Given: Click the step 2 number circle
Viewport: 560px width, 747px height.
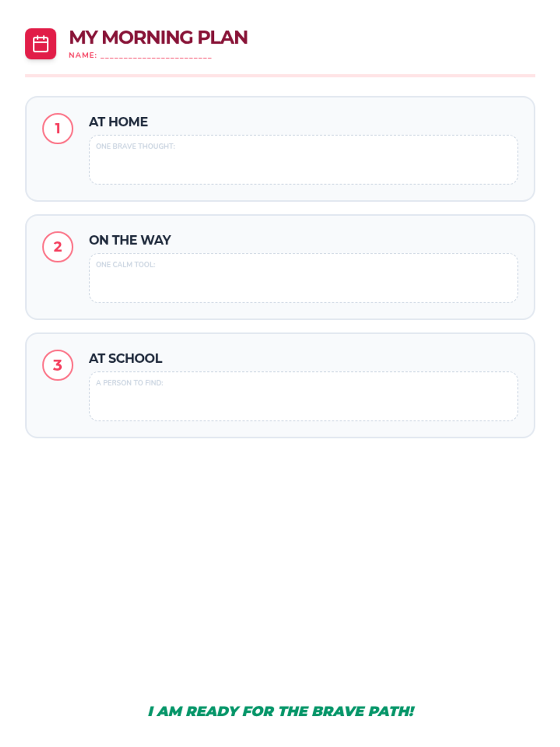Looking at the screenshot, I should pyautogui.click(x=58, y=247).
